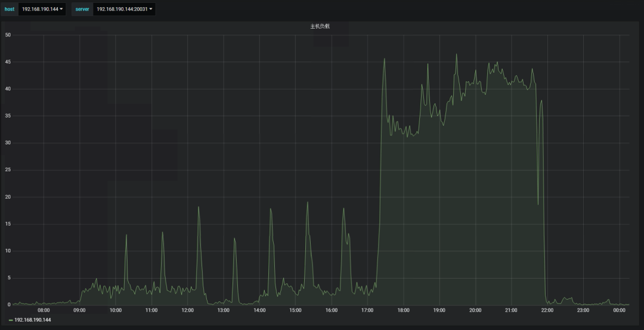Click the host variable label

click(x=10, y=9)
